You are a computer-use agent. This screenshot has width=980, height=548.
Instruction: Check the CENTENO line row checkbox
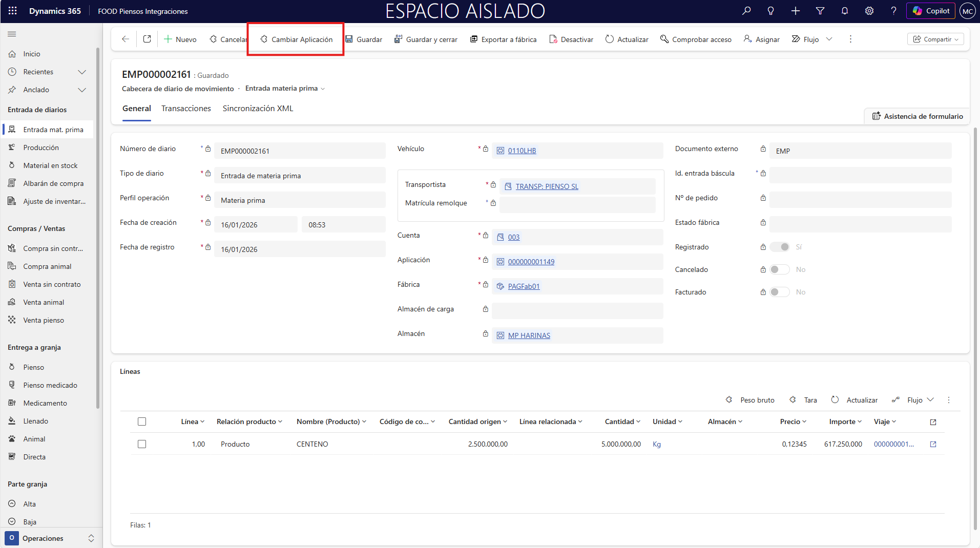142,444
